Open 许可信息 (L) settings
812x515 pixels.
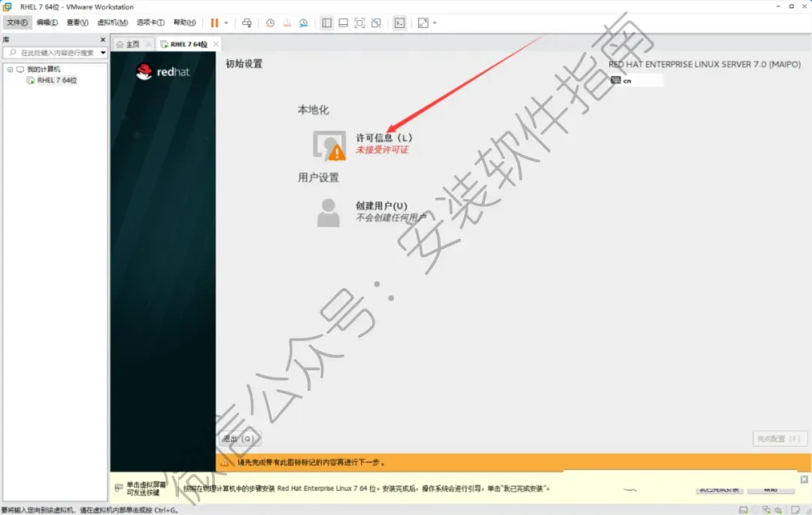(383, 138)
